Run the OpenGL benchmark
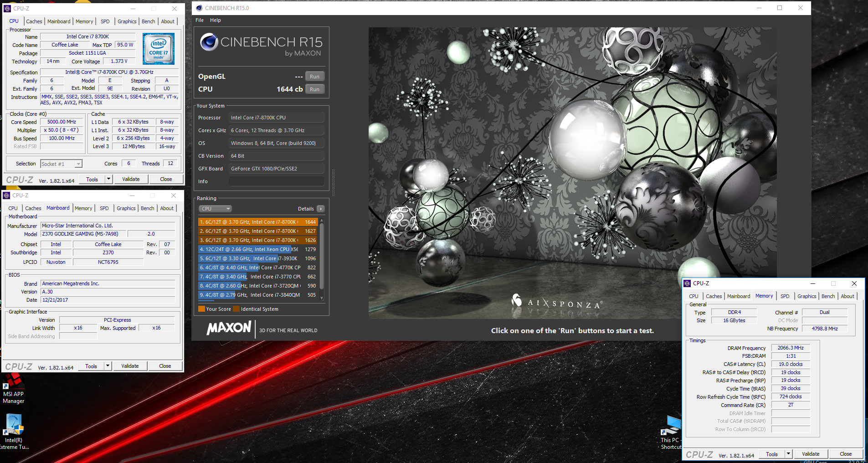Viewport: 868px width, 463px height. [x=315, y=77]
